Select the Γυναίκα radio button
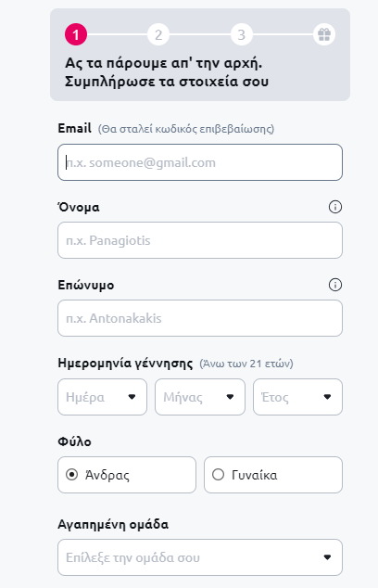This screenshot has width=378, height=588. tap(218, 475)
